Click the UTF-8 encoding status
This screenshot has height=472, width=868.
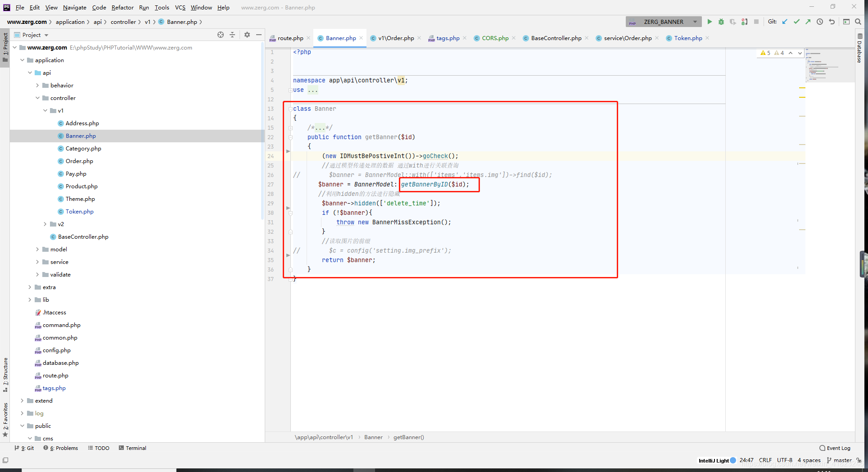coord(785,460)
